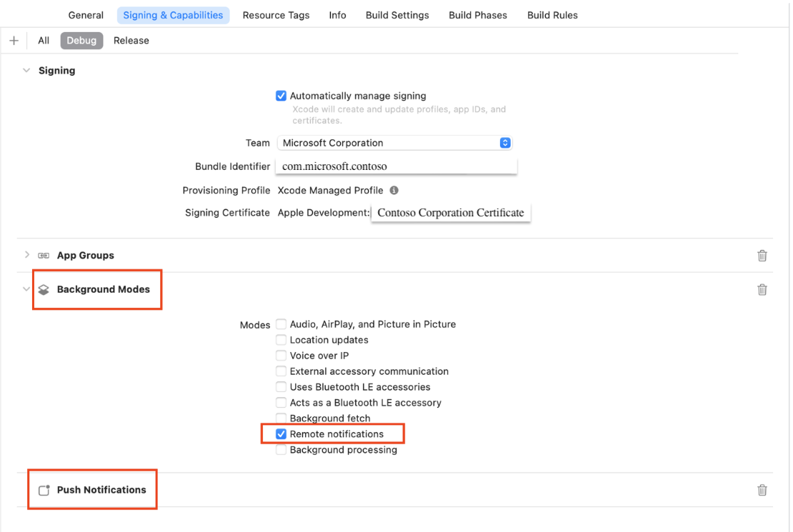Click the All configurations button

(43, 40)
